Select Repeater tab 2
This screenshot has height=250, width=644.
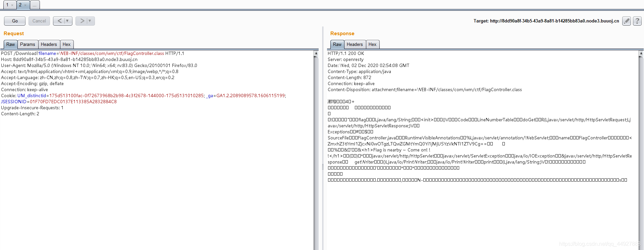click(x=20, y=5)
